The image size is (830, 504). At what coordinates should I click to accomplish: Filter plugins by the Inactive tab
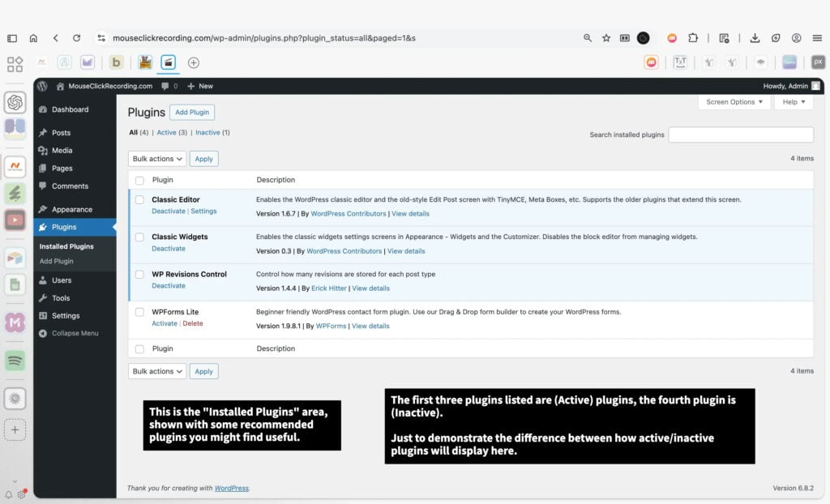tap(207, 132)
